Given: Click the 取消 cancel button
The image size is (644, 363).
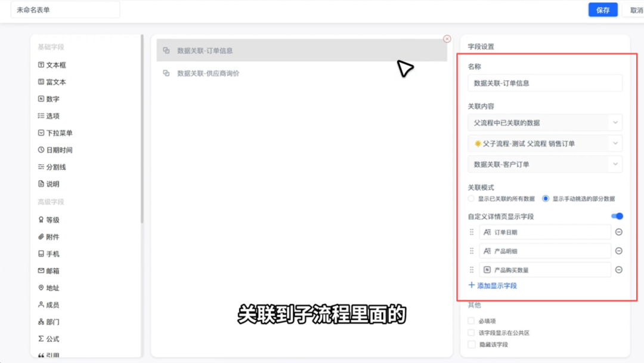Looking at the screenshot, I should [634, 10].
